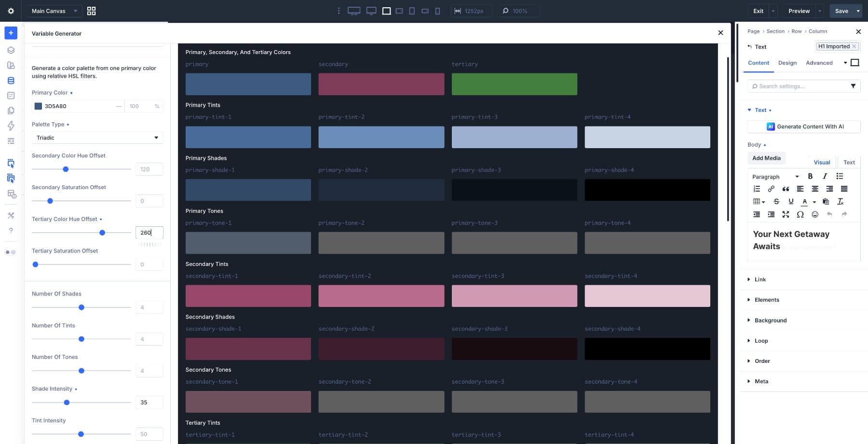Click the Bold formatting icon
Viewport: 868px width, 444px height.
[x=810, y=176]
